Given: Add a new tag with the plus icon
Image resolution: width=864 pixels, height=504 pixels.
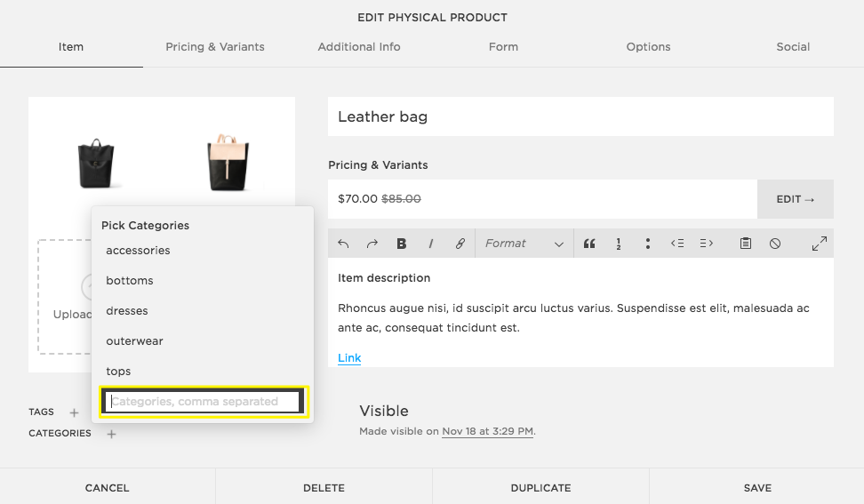Looking at the screenshot, I should pos(74,412).
